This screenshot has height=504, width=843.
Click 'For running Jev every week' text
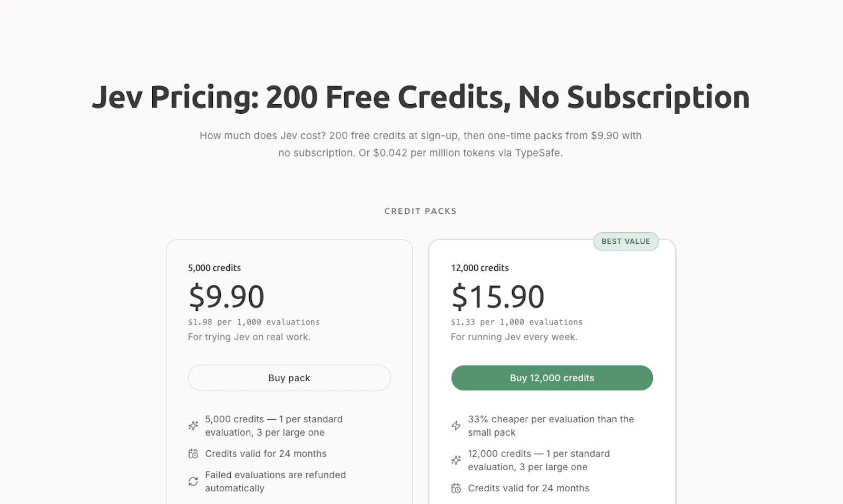pos(514,337)
